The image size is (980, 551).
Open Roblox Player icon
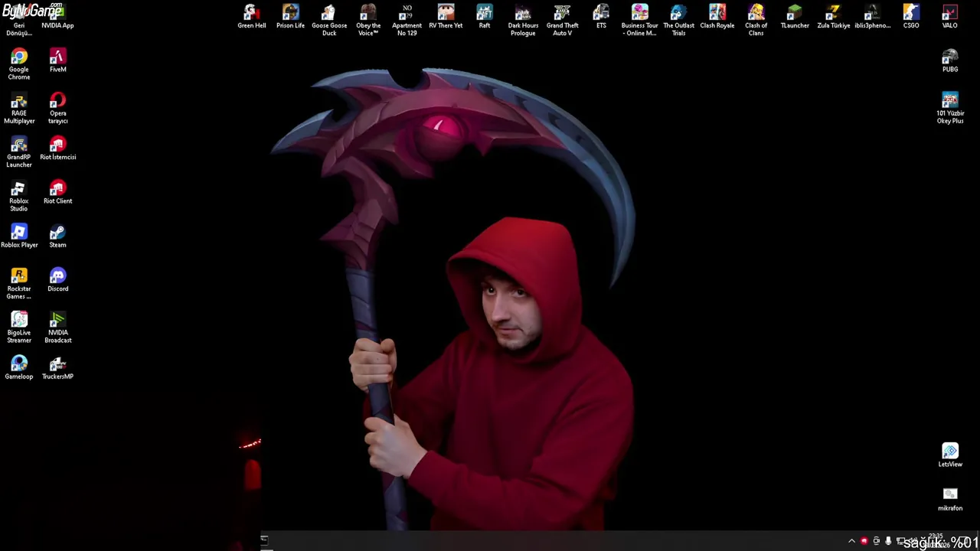coord(19,236)
